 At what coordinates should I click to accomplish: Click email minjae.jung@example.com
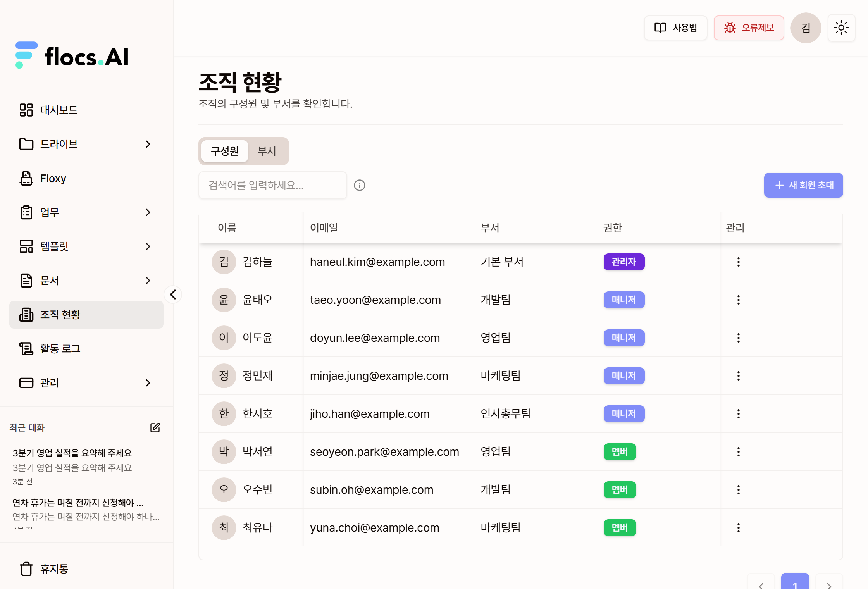tap(379, 376)
